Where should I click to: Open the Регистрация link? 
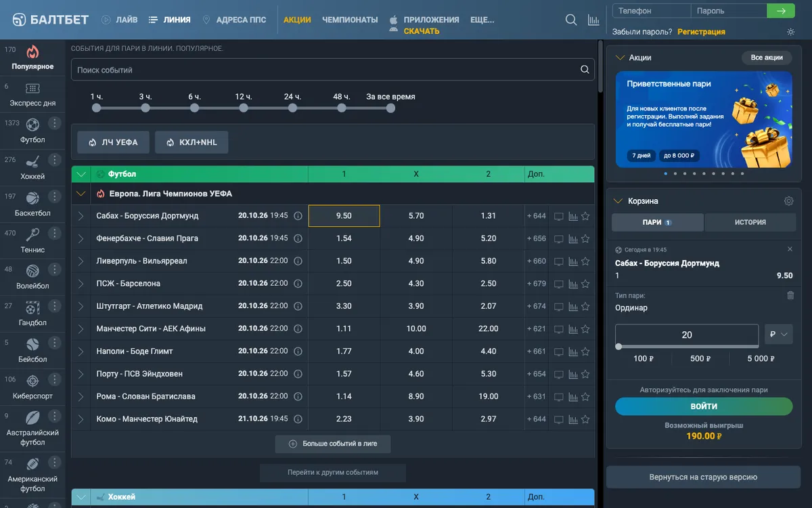coord(701,32)
